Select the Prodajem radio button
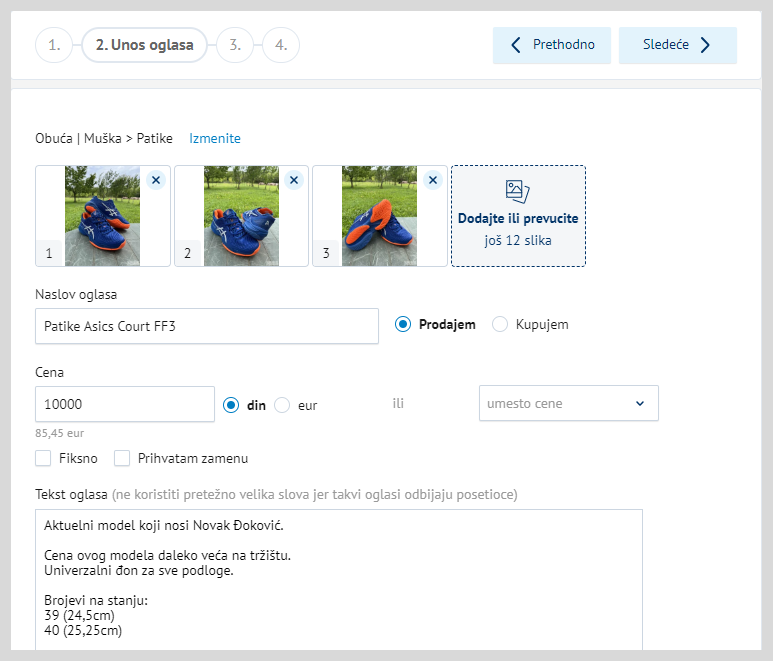This screenshot has height=661, width=773. pyautogui.click(x=403, y=324)
